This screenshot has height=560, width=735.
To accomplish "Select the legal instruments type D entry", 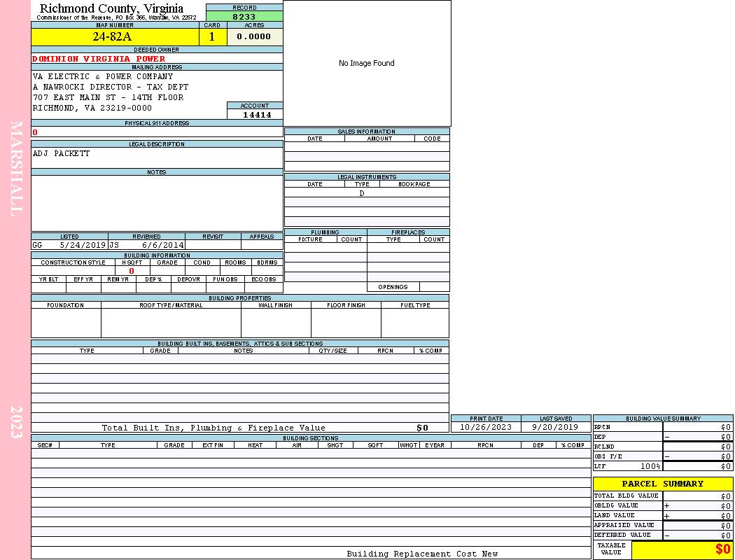I will click(362, 193).
